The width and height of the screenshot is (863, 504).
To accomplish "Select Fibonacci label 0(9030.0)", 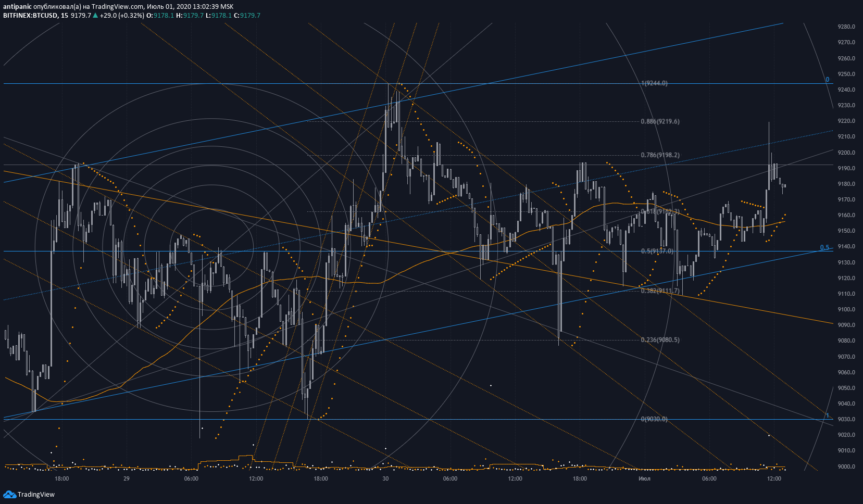I will pyautogui.click(x=654, y=419).
